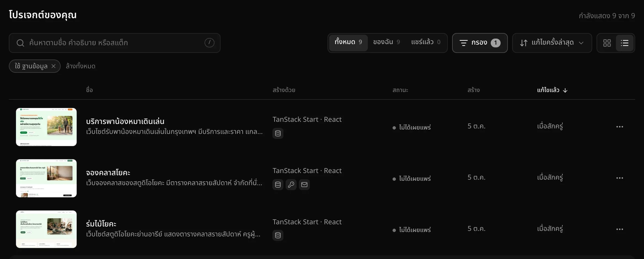644x259 pixels.
Task: Sort by สถานะ column header
Action: (x=400, y=90)
